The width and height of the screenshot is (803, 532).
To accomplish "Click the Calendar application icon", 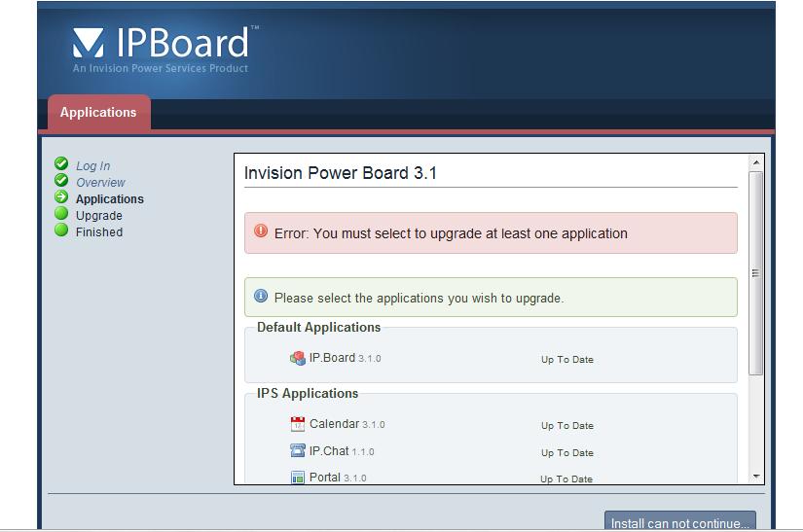I will (x=298, y=424).
